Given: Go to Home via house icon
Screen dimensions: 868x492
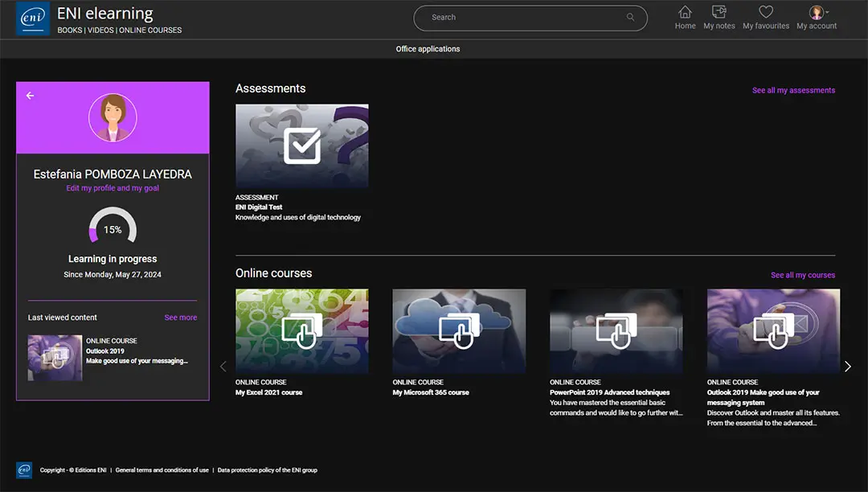Looking at the screenshot, I should pos(685,13).
